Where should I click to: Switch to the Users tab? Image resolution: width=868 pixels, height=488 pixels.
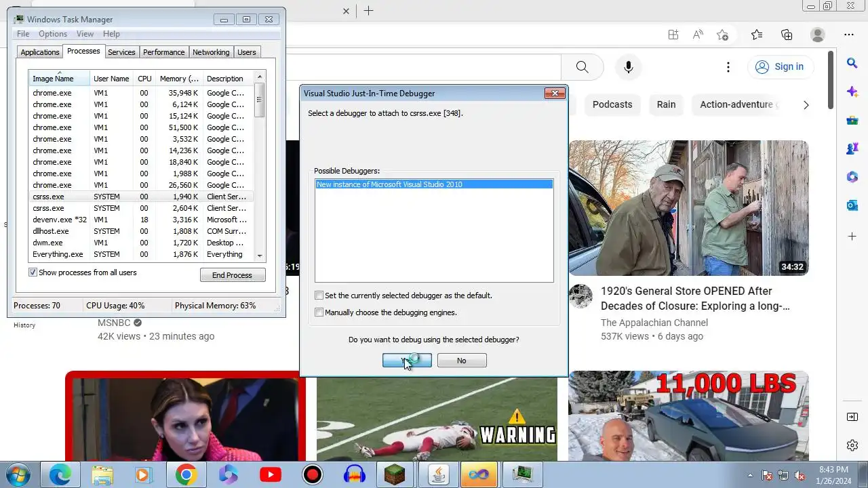pos(247,52)
